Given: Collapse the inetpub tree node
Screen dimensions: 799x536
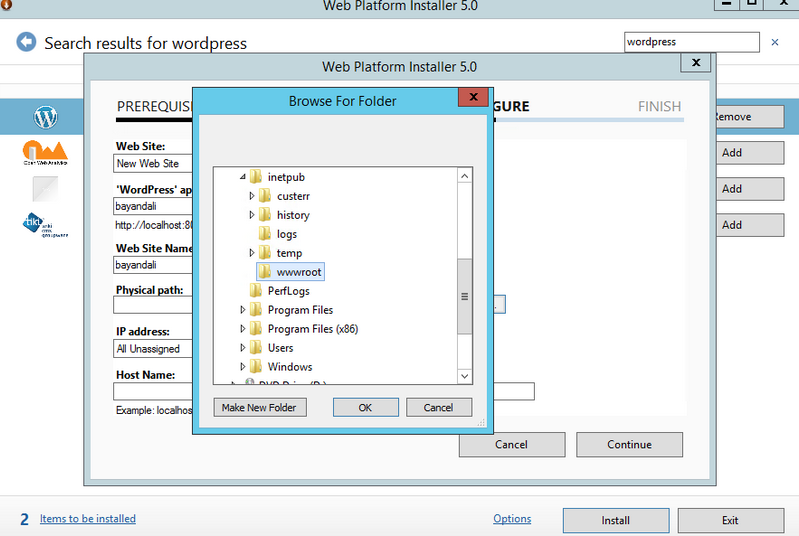Looking at the screenshot, I should click(x=243, y=177).
